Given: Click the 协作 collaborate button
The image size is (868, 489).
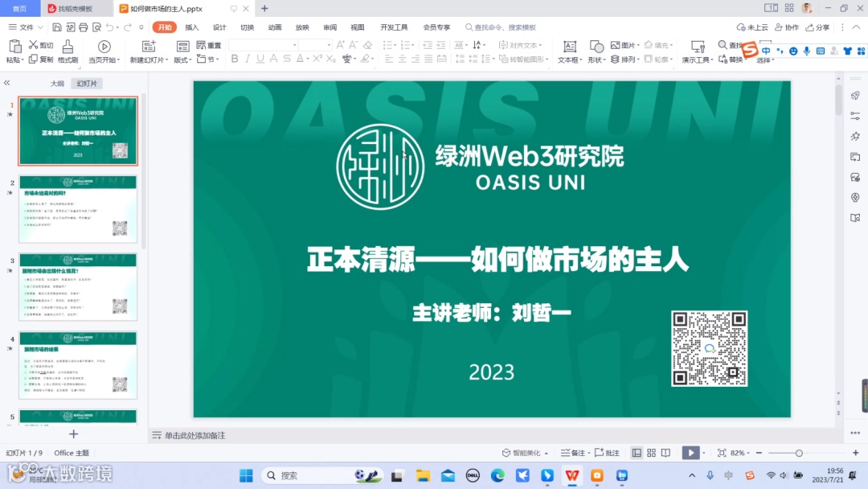Looking at the screenshot, I should pyautogui.click(x=787, y=27).
